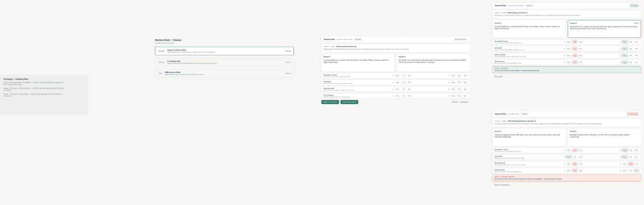Click the red Escalating rationale banner
This screenshot has height=205, width=644.
[567, 178]
